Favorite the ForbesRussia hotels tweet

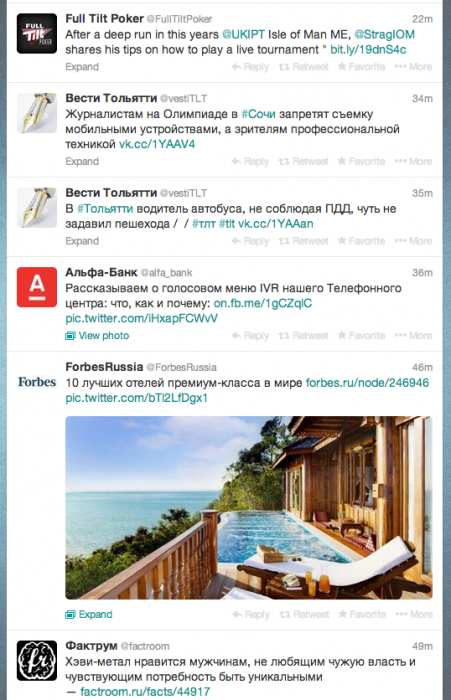[362, 615]
